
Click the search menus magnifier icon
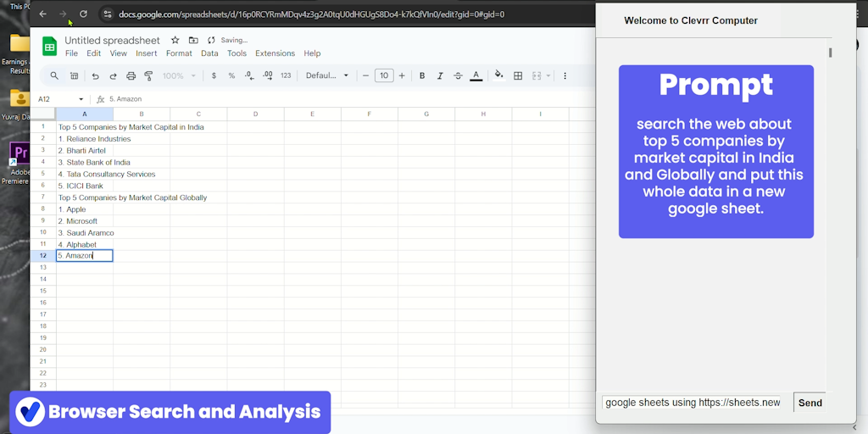55,75
